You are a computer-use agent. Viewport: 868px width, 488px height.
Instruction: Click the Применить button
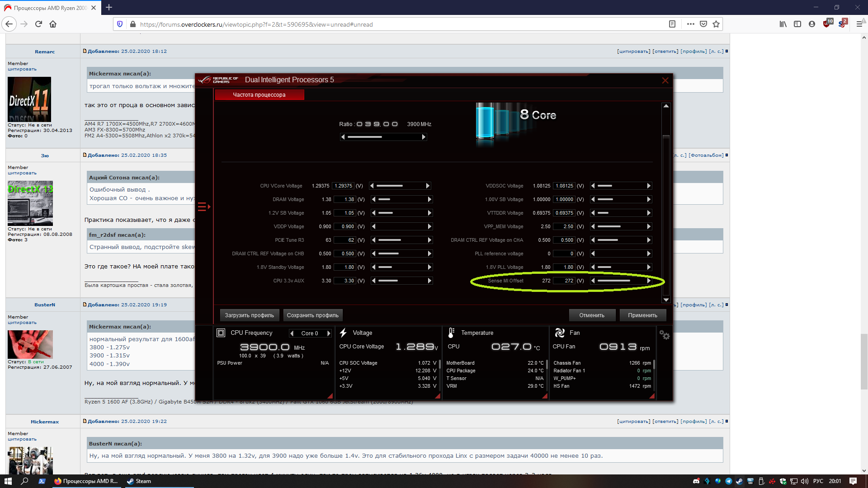(x=642, y=315)
